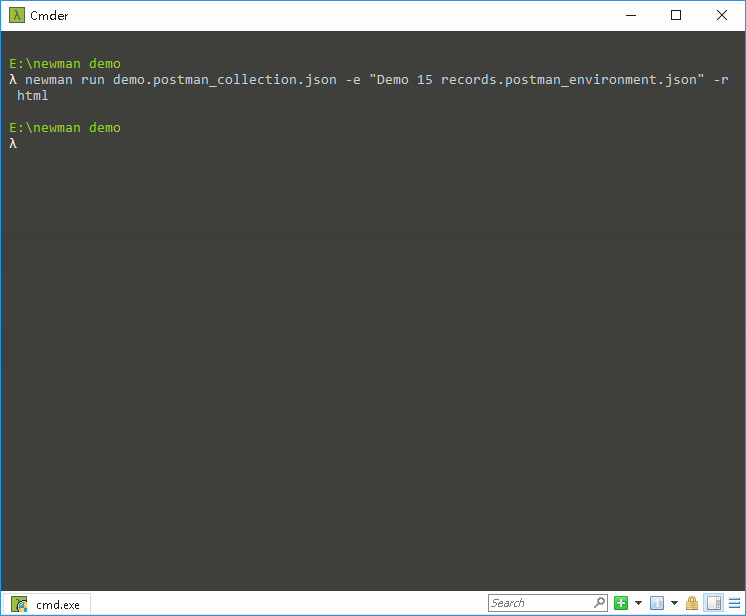Screen dimensions: 746x616
Task: Click the 'html' wrapped text line
Action: (x=33, y=96)
